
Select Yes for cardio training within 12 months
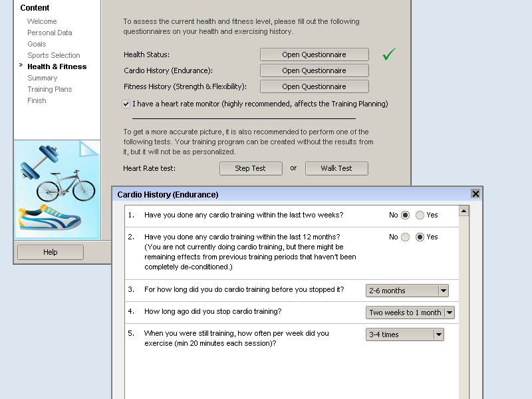(420, 237)
